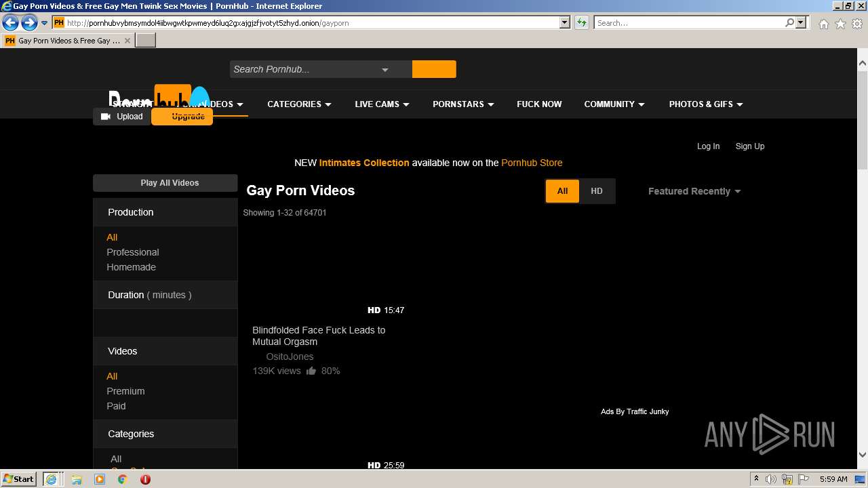Go forward with the browser Forward arrow

coord(29,23)
